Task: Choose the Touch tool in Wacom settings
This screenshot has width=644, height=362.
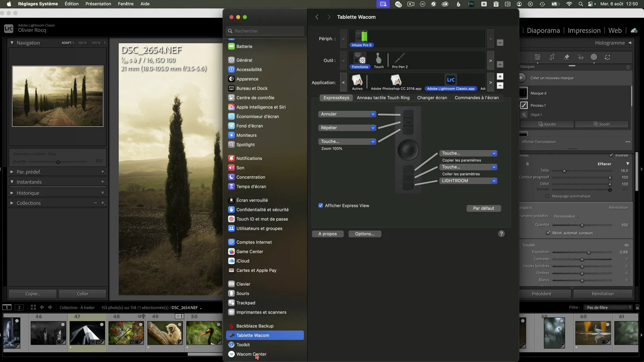Action: click(x=379, y=61)
